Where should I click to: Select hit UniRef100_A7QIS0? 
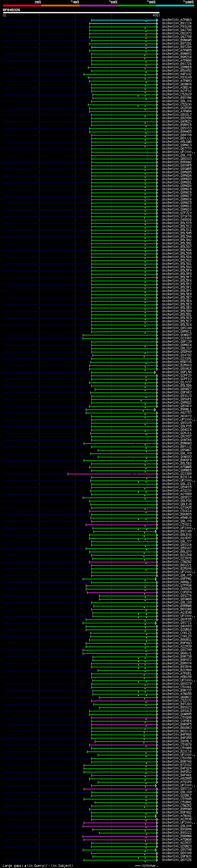click(x=176, y=491)
